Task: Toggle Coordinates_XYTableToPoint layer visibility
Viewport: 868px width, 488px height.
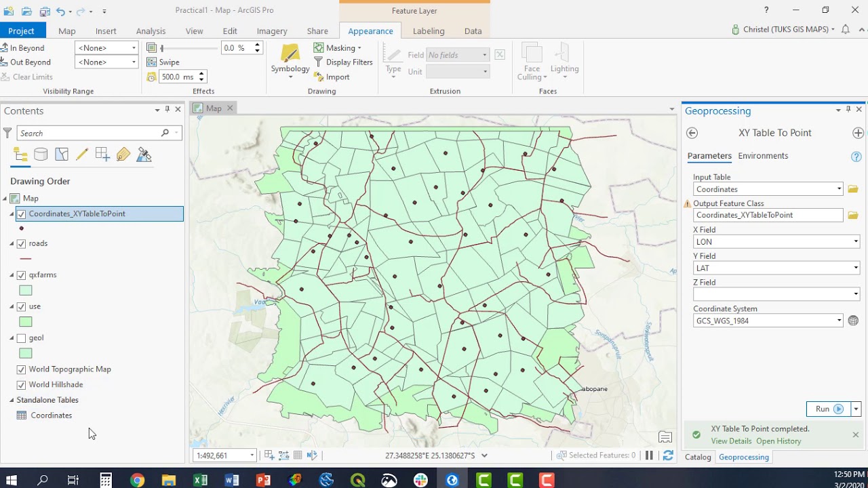Action: 21,214
